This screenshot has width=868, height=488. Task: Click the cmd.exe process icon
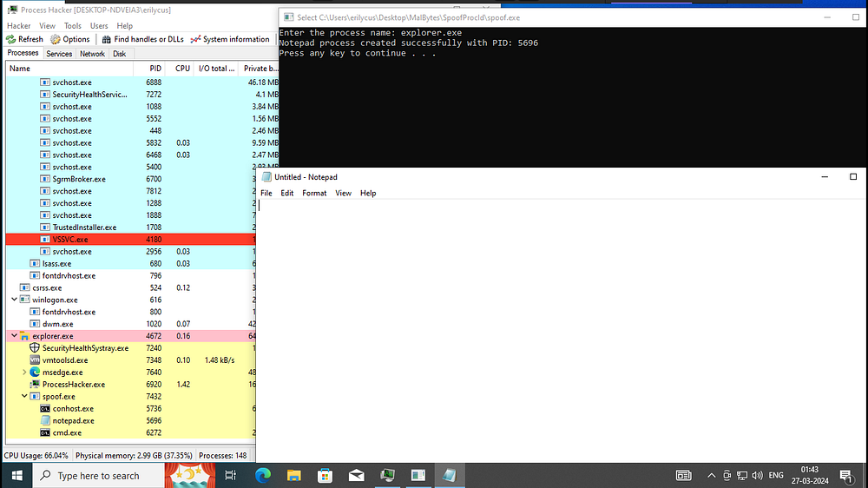(x=45, y=432)
